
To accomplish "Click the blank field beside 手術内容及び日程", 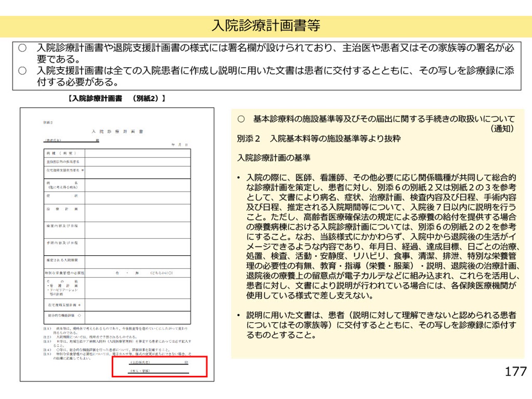I will (137, 246).
